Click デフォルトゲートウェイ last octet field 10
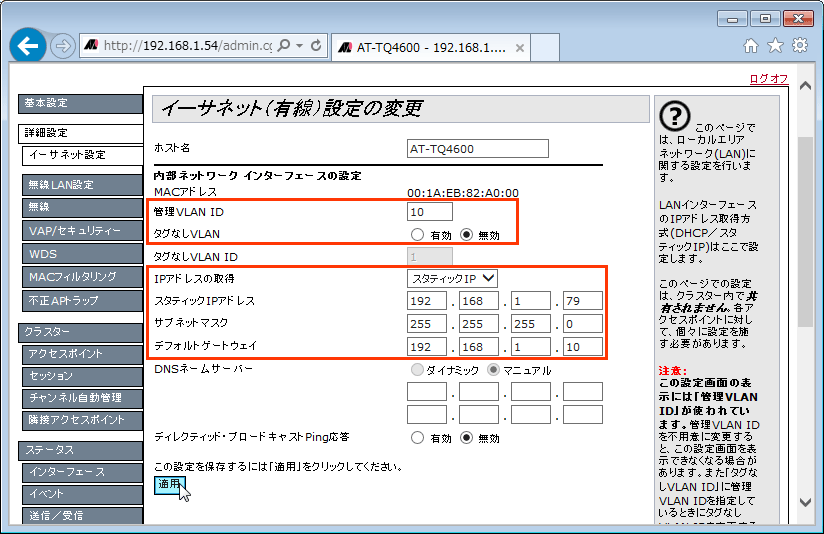The image size is (824, 534). [583, 347]
